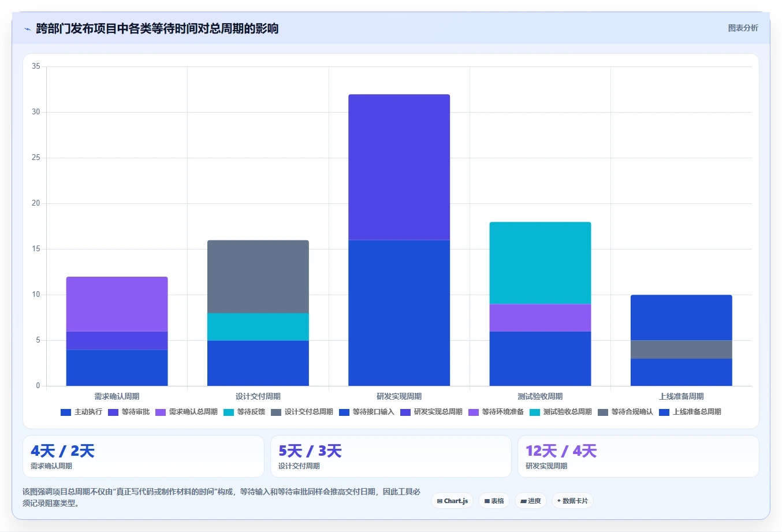Viewport: 782px width, 532px height.
Task: Click the 需求确认周期 x-axis label
Action: tap(117, 396)
